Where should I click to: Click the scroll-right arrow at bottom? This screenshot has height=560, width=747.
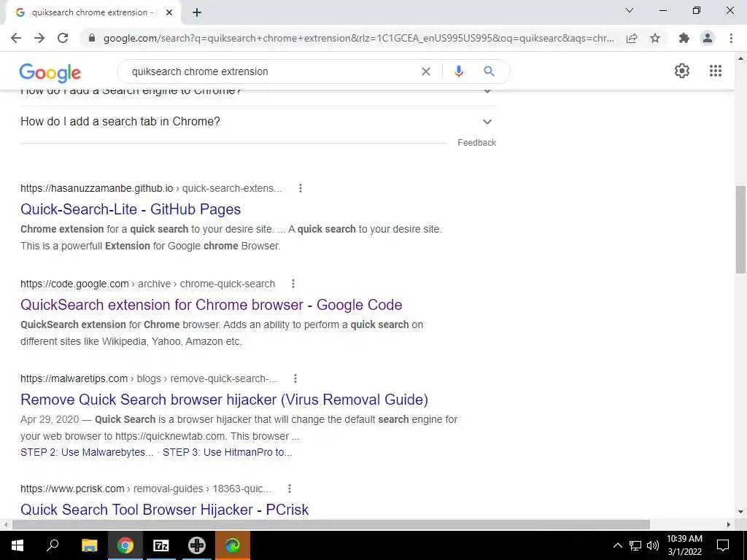click(729, 525)
